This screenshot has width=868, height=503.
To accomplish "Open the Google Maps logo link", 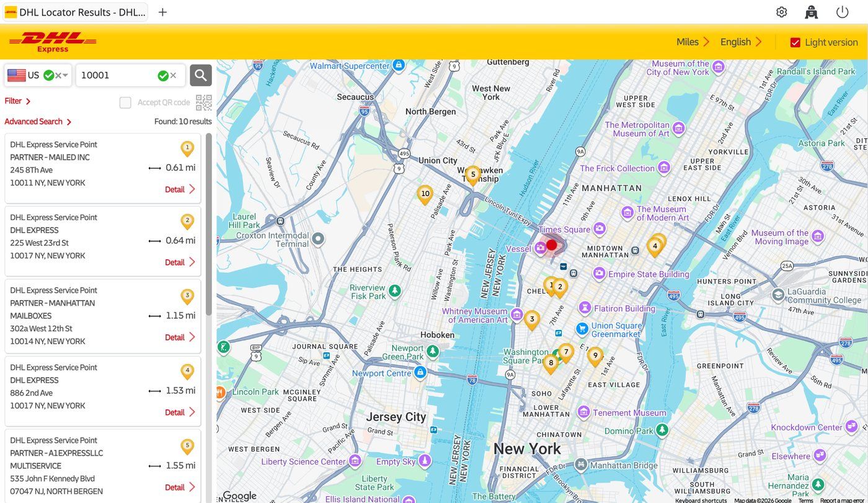I will point(239,496).
